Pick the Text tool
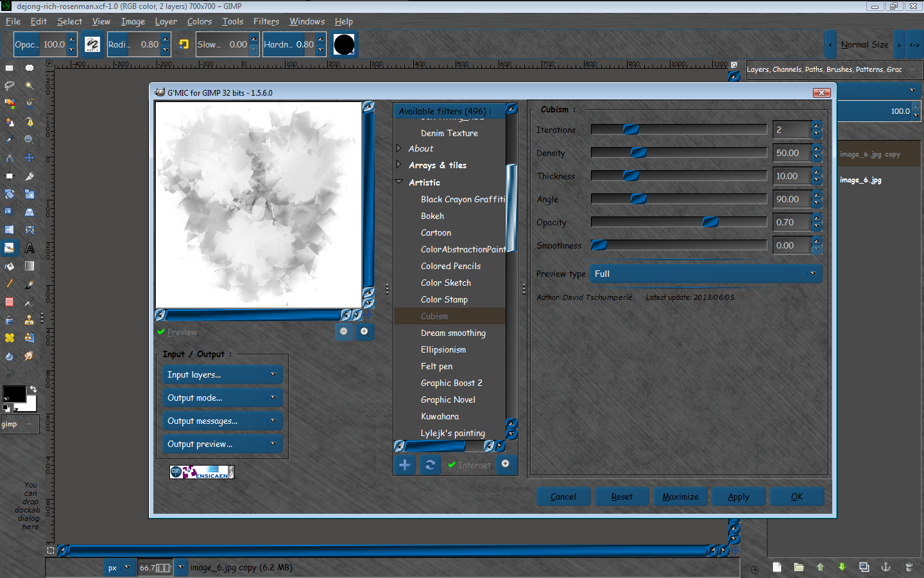 coord(30,248)
